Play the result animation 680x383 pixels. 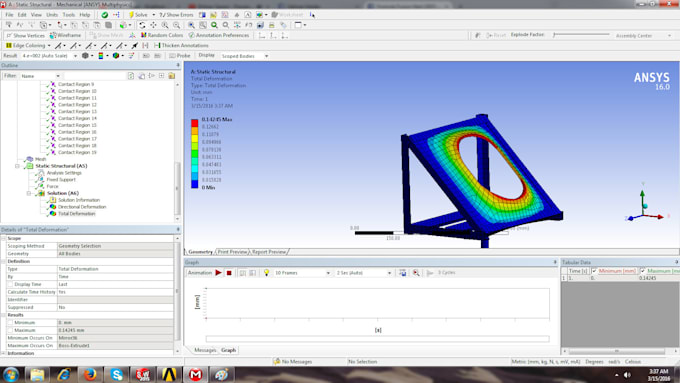(x=219, y=273)
